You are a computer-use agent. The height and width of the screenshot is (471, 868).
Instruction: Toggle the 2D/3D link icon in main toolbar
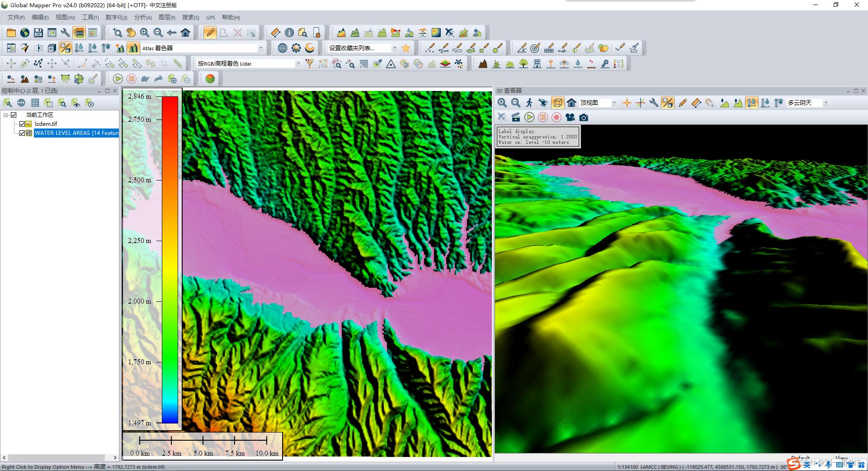(x=66, y=48)
